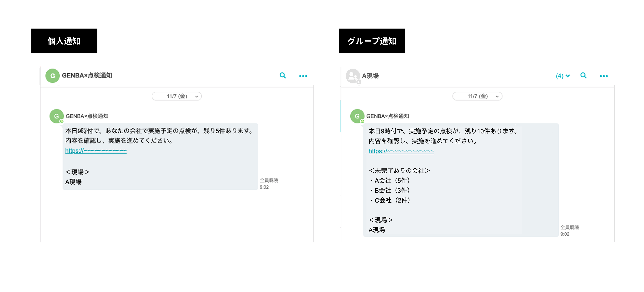Screen dimensions: 644x292
Task: Open three-dot menu in A現場 group chat
Action: tap(604, 76)
